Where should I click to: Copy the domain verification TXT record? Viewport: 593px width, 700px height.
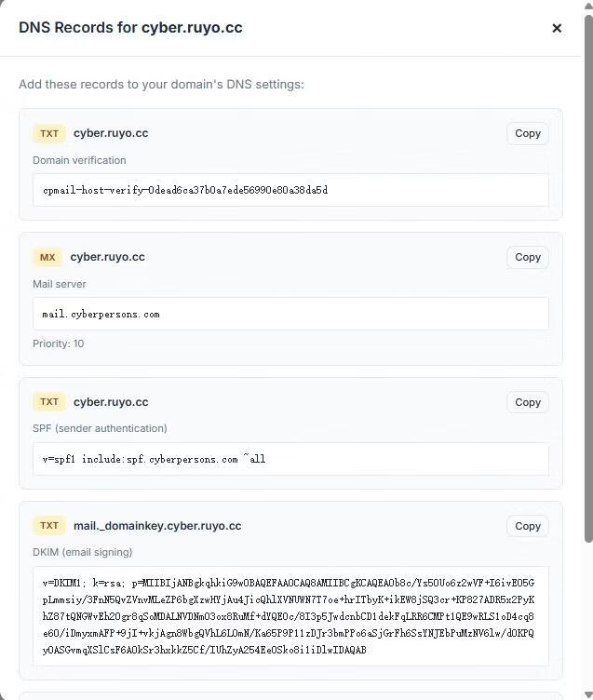(527, 133)
